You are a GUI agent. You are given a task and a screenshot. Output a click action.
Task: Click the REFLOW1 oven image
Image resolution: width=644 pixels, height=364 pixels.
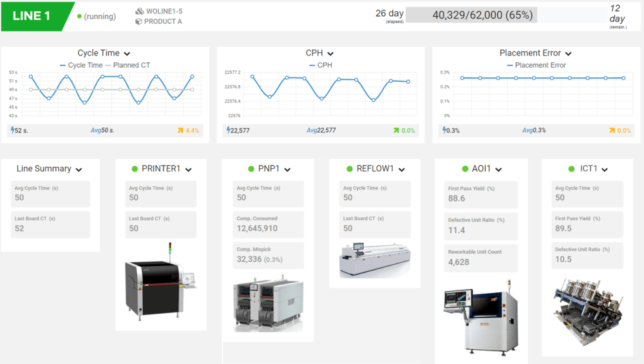tap(375, 260)
